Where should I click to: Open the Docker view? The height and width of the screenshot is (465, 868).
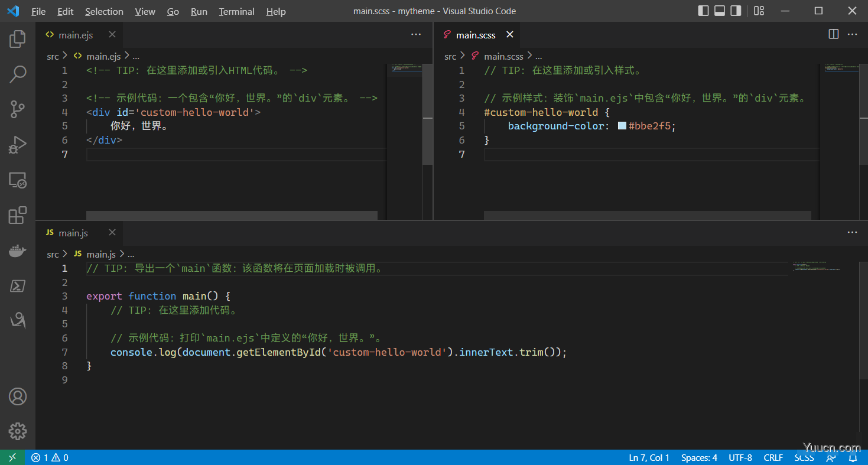(18, 251)
